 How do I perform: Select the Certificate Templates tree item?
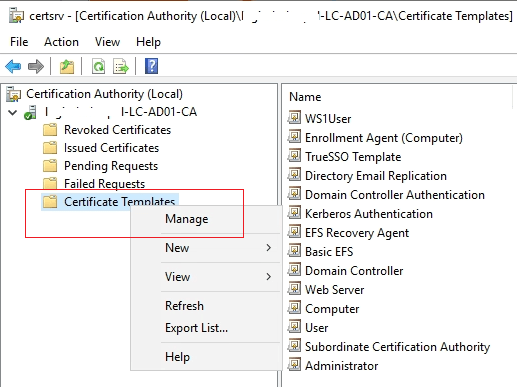click(x=119, y=202)
